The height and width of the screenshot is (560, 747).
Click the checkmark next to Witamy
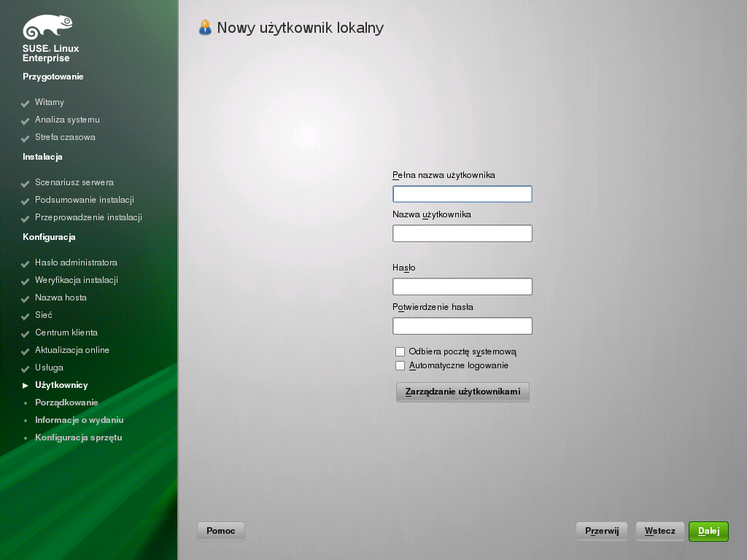(x=26, y=104)
